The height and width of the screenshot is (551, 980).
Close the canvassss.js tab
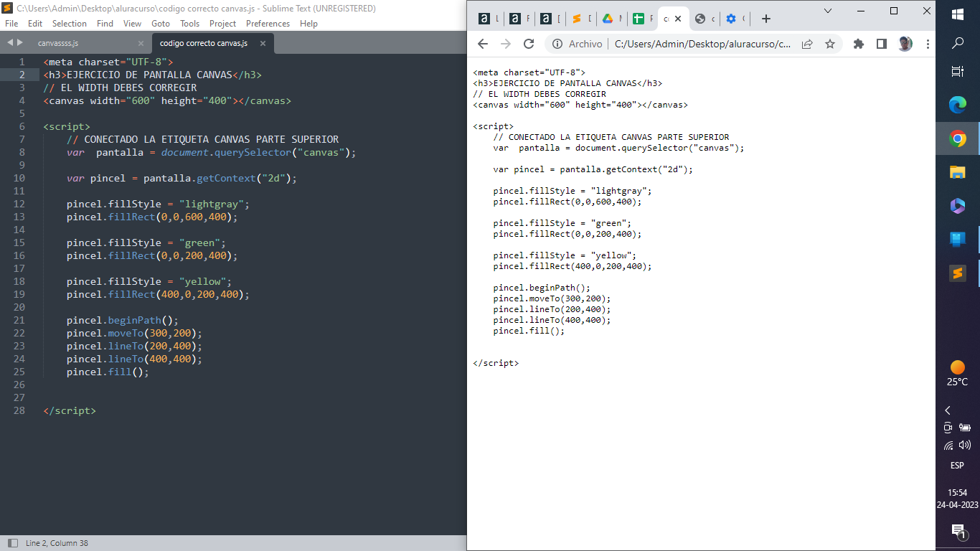coord(141,43)
